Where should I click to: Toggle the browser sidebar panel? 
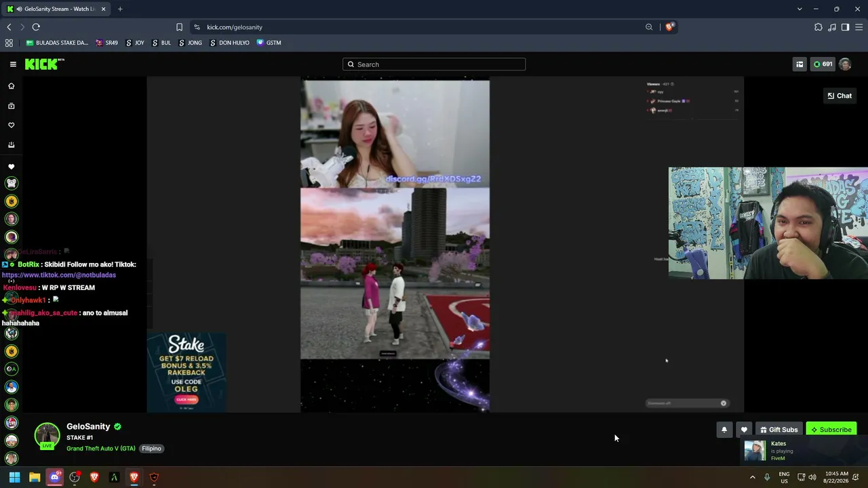845,27
